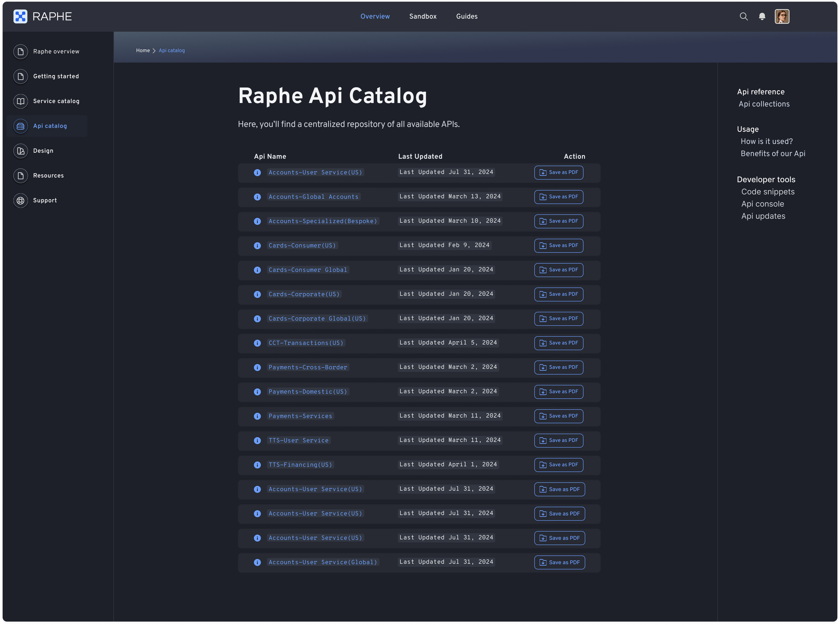Click Home in the breadcrumb
The width and height of the screenshot is (840, 625).
pos(143,51)
